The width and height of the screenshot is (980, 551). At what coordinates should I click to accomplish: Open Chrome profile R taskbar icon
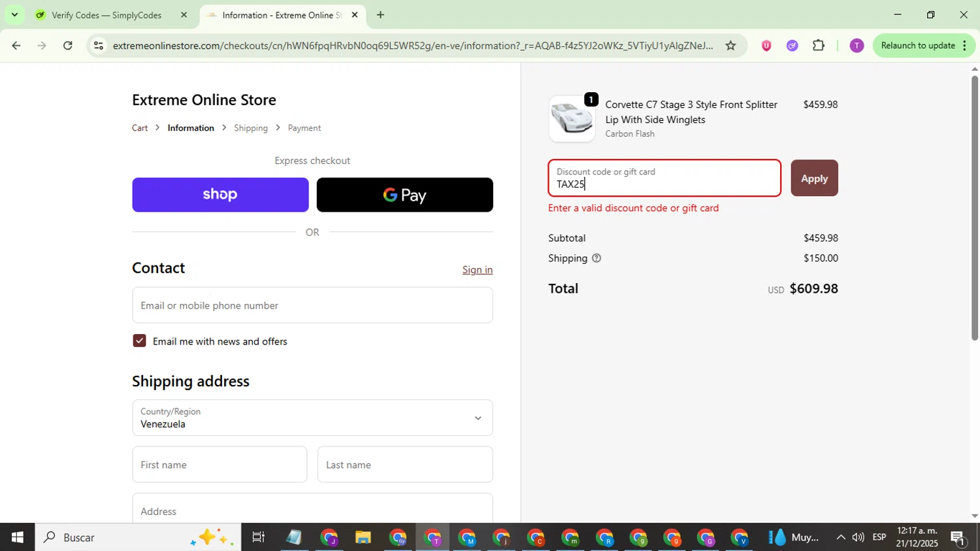pyautogui.click(x=604, y=537)
